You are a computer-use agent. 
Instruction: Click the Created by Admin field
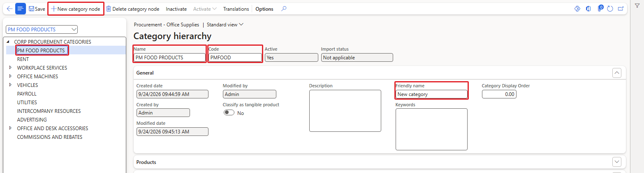point(163,113)
